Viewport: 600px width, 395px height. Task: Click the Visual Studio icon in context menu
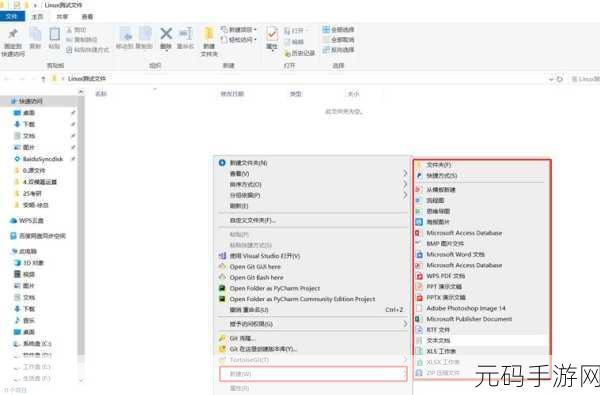tap(222, 256)
